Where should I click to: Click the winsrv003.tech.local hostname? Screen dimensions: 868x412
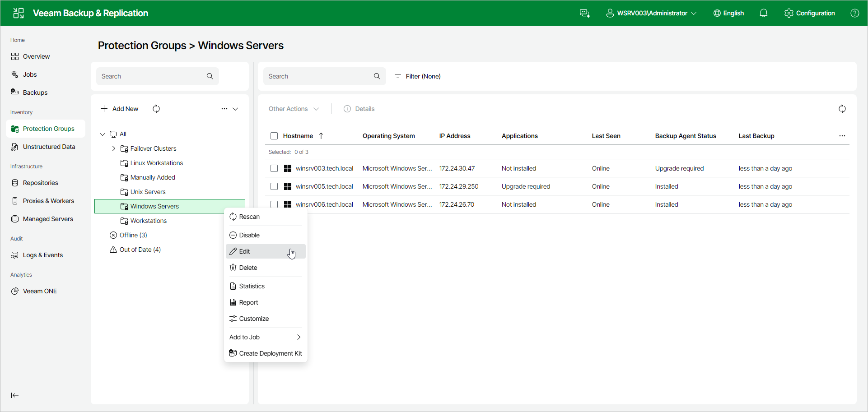(324, 168)
